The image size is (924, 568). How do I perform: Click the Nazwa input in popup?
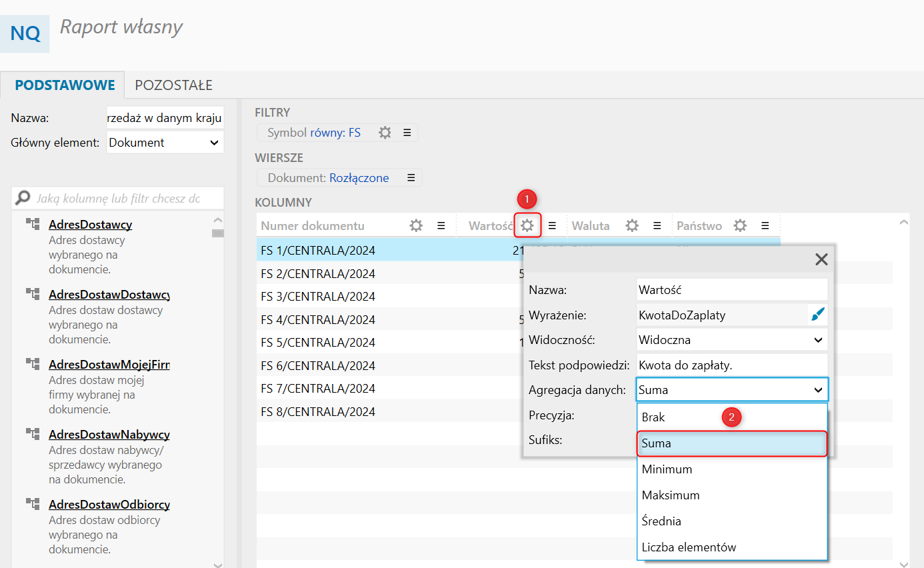click(731, 290)
